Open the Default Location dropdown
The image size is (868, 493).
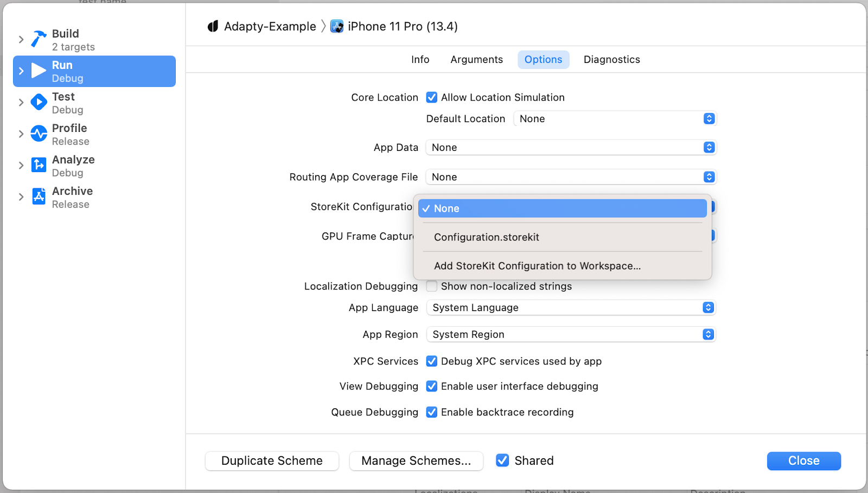pos(615,119)
